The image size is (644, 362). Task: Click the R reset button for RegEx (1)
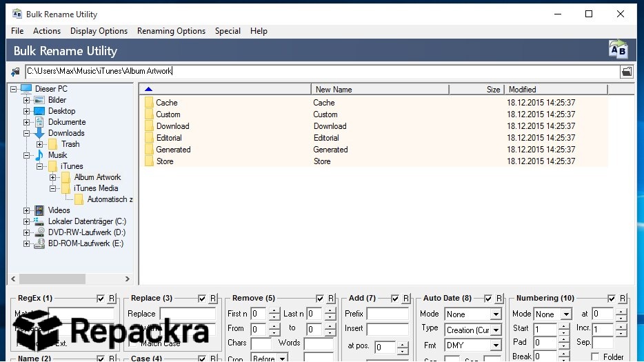pyautogui.click(x=112, y=299)
